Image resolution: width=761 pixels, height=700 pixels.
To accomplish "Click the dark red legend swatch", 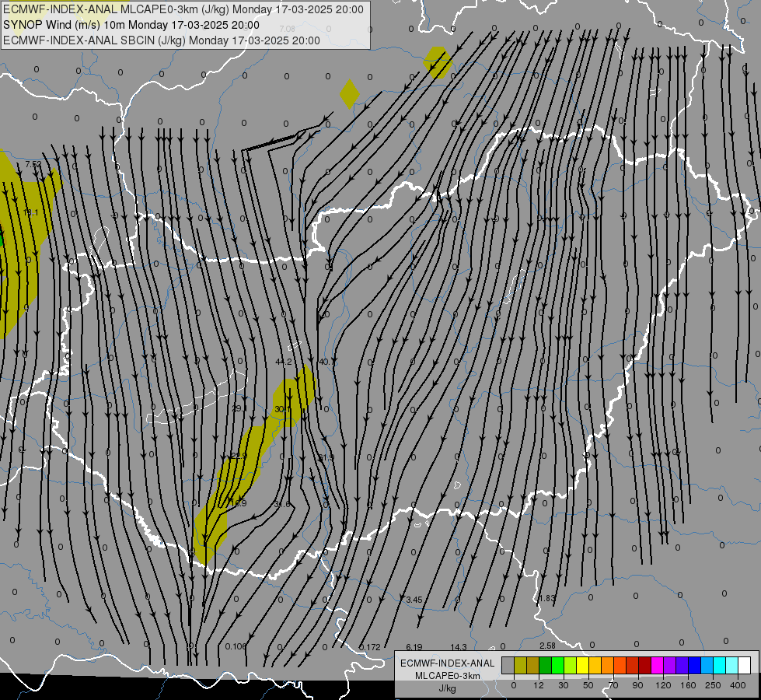I will point(644,665).
